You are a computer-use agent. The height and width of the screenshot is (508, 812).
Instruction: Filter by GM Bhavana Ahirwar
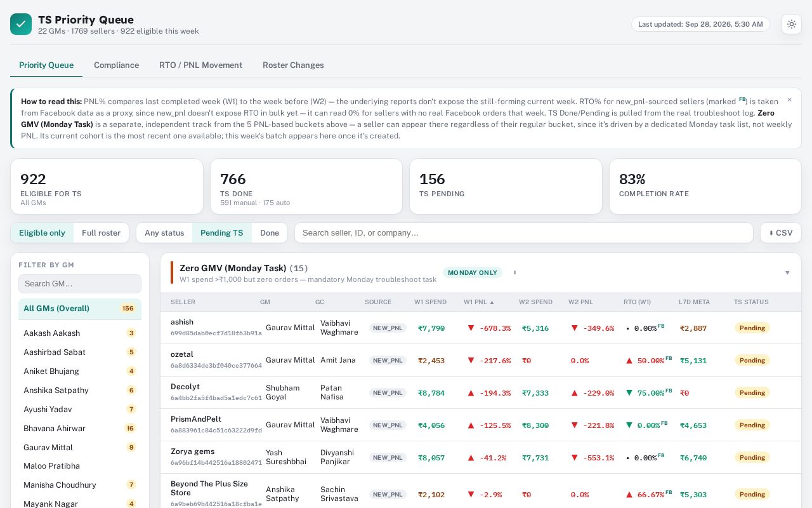80,429
